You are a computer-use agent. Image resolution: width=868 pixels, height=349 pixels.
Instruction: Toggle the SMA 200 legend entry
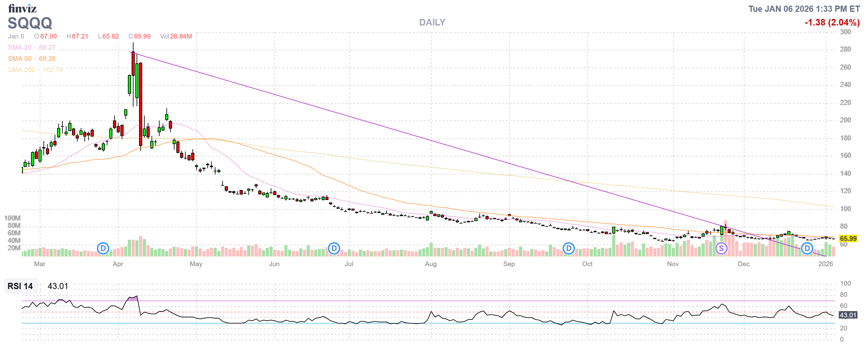click(21, 70)
